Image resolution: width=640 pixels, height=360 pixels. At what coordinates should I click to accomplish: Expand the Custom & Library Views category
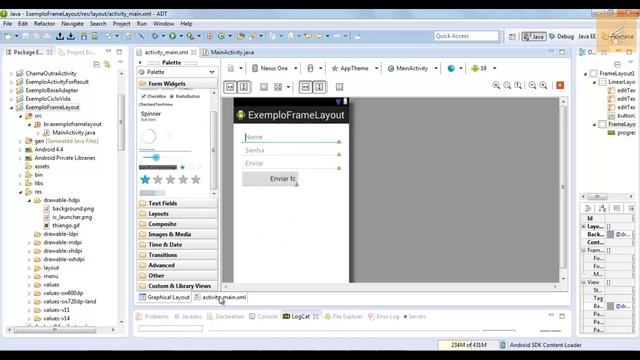click(177, 286)
